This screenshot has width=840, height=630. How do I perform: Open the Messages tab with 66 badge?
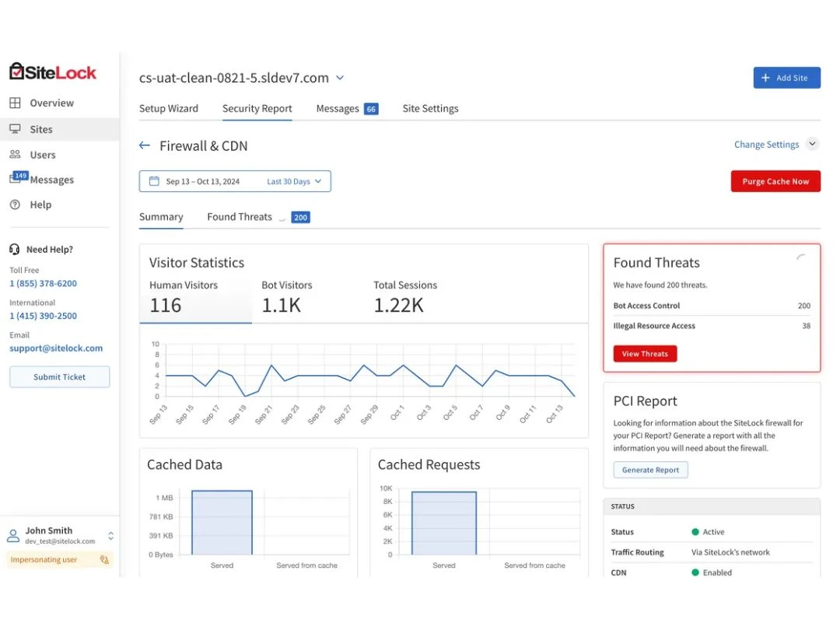[347, 109]
